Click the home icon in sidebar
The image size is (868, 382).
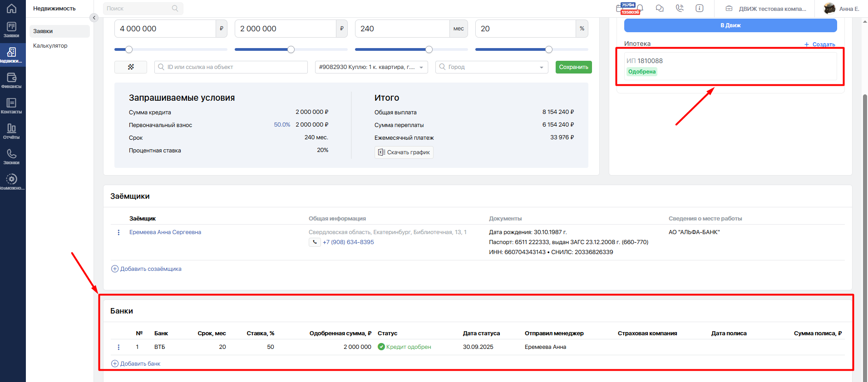11,8
